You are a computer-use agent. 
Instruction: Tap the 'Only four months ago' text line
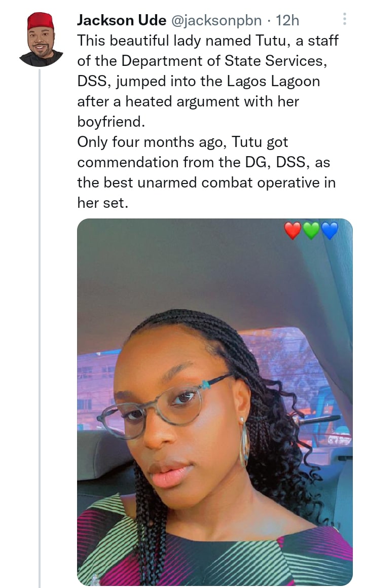(182, 142)
